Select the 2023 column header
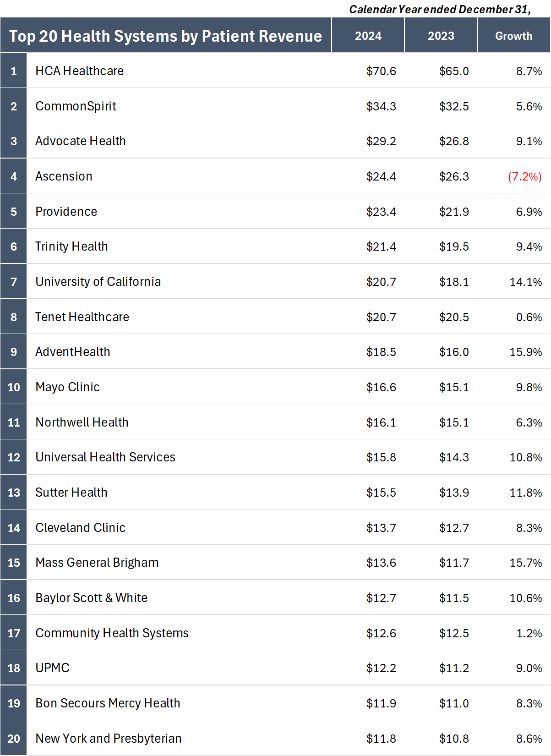 coord(441,36)
